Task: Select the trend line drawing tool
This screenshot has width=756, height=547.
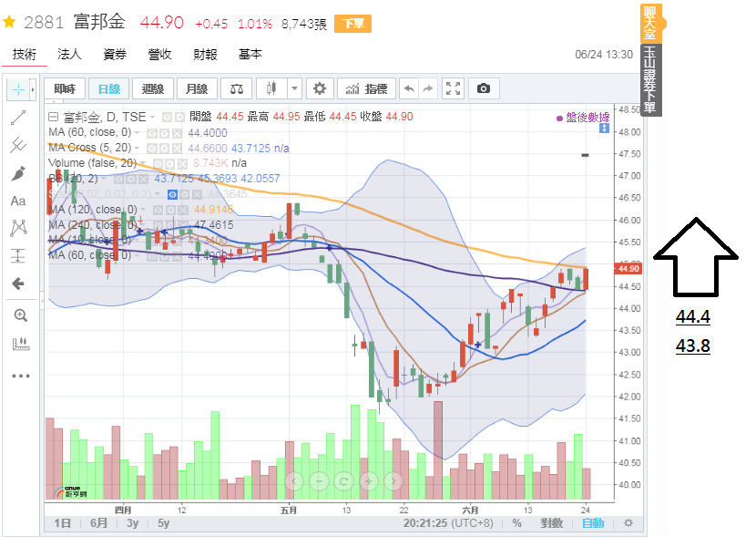Action: pyautogui.click(x=18, y=117)
